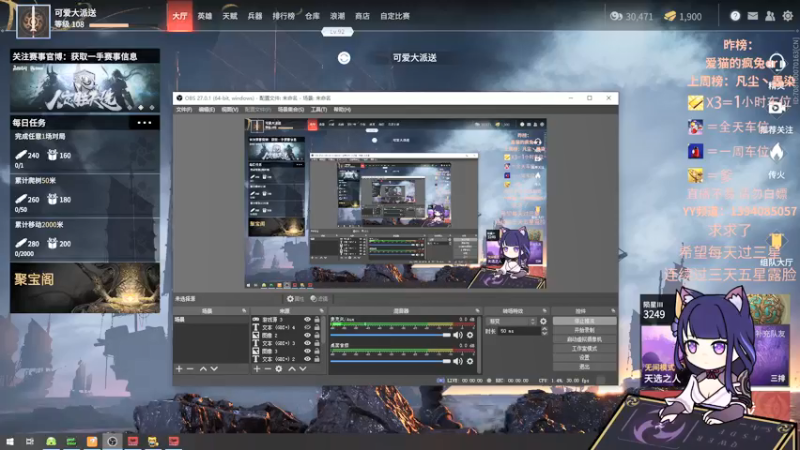This screenshot has height=450, width=800.
Task: Move scene up arrow in Scenes panel
Action: 203,368
